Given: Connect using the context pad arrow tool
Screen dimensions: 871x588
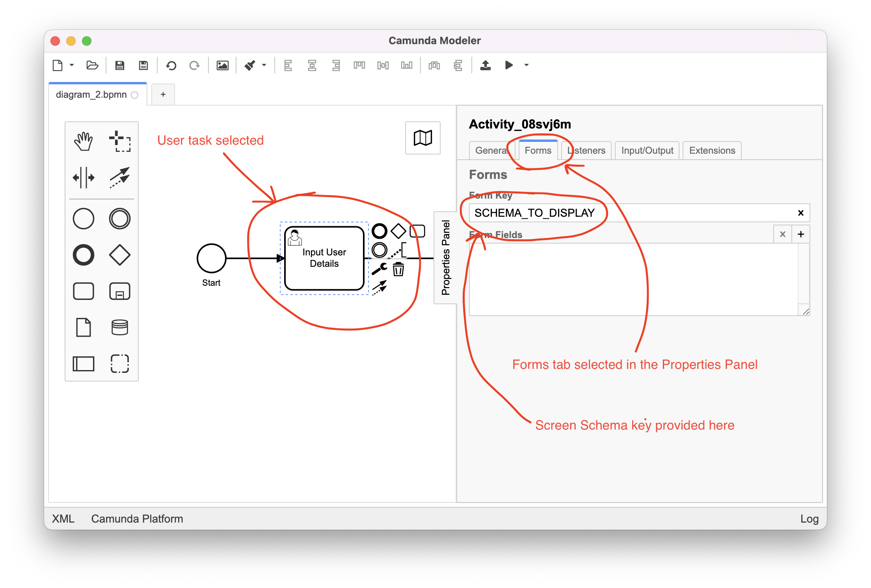Looking at the screenshot, I should point(380,288).
